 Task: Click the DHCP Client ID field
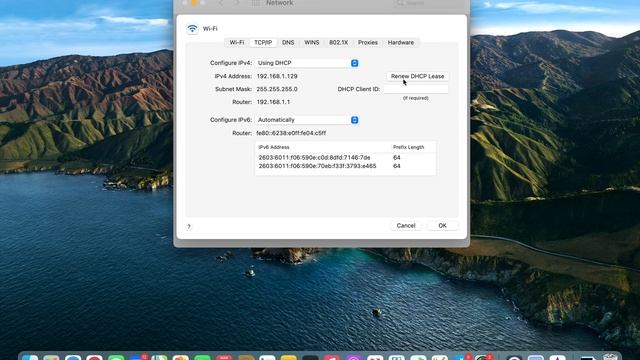point(416,89)
